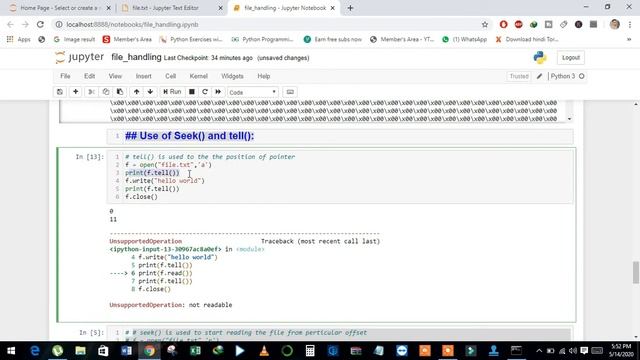Show more bookmarks chevron
Screen dimensions: 640x360
(x=629, y=39)
